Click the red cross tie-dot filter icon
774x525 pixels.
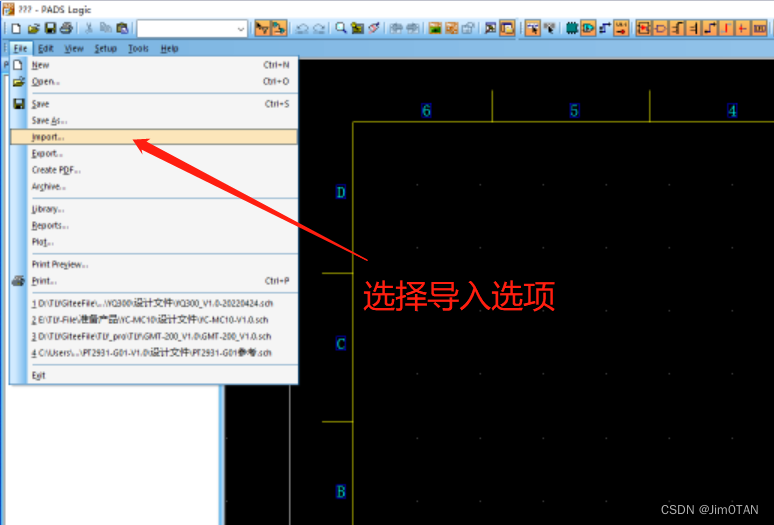pos(743,29)
